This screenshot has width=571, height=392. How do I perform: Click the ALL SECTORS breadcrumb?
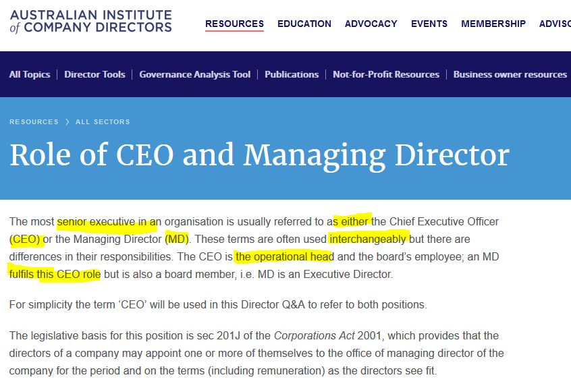[x=103, y=122]
